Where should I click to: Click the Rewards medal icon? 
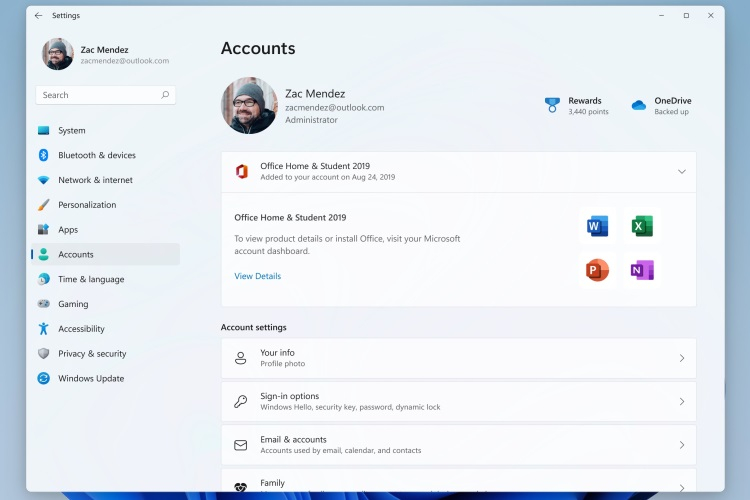[x=552, y=105]
